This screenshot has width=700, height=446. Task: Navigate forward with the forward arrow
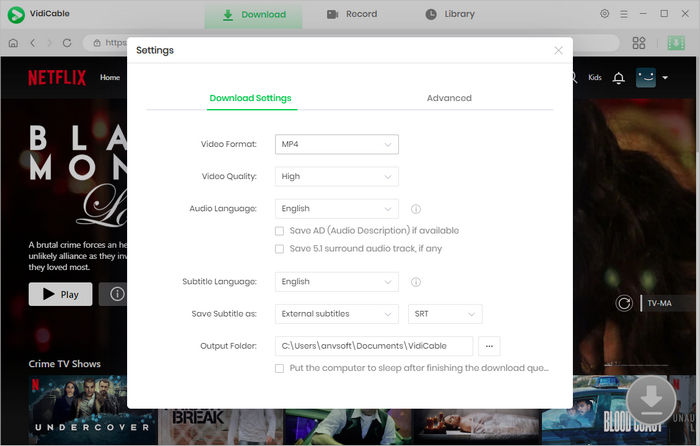point(50,43)
